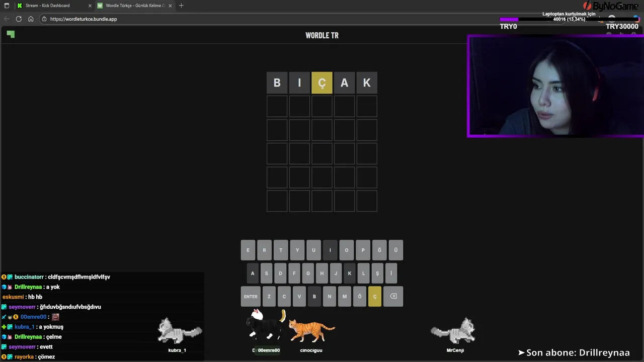Click the tab overview icon at top-left
644x362 pixels.
click(7, 6)
